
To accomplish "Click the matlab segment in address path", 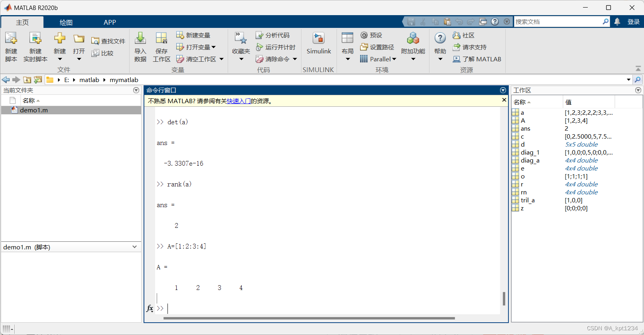I will (89, 80).
